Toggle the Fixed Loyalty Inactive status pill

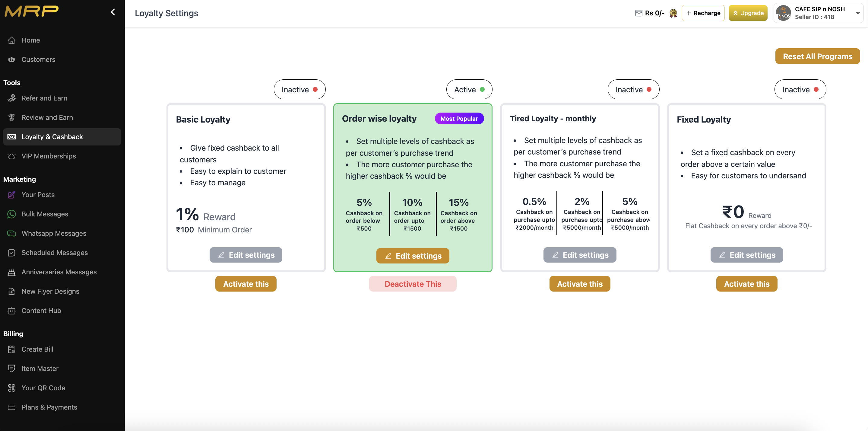[800, 89]
